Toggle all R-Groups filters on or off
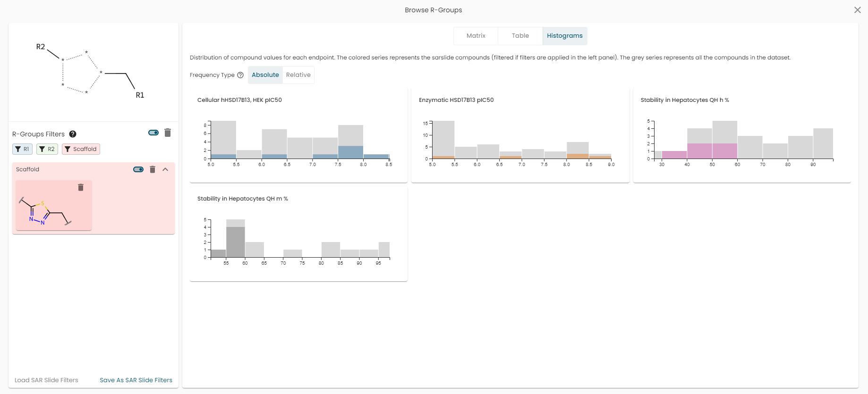 tap(153, 133)
